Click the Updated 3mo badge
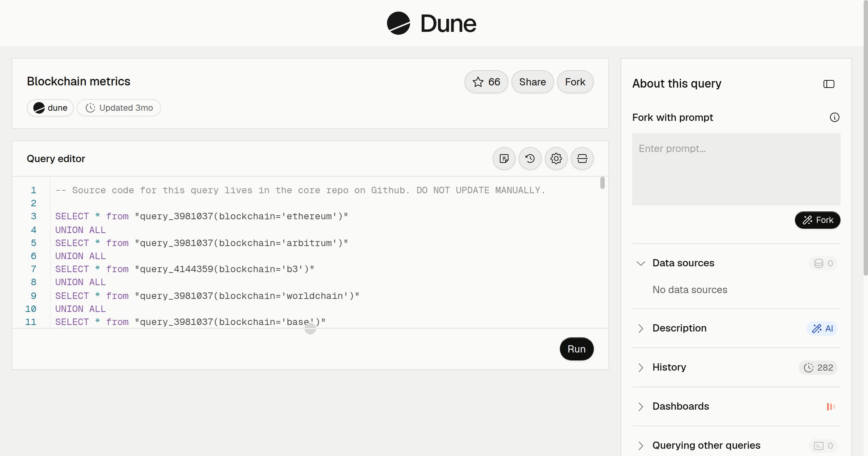 pyautogui.click(x=119, y=108)
